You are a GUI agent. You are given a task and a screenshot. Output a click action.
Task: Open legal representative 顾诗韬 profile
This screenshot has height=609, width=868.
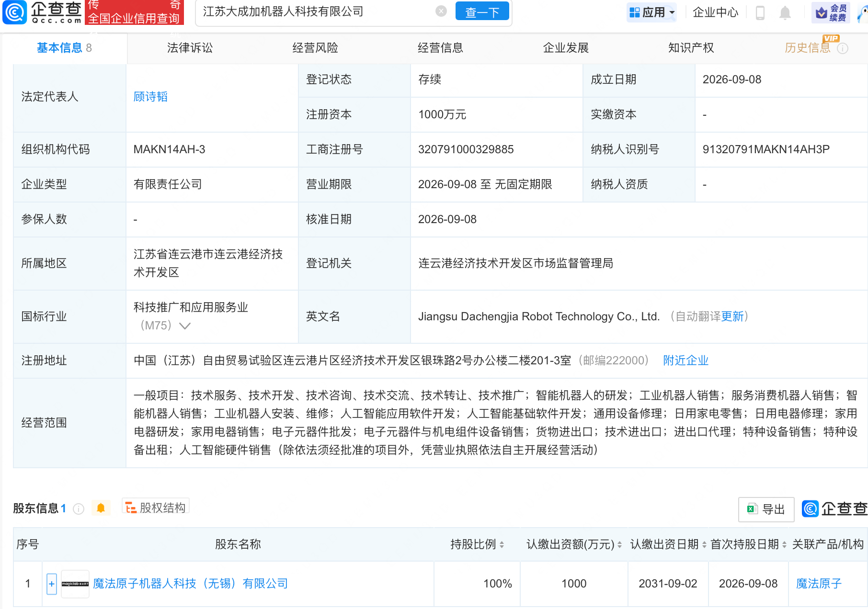(150, 97)
